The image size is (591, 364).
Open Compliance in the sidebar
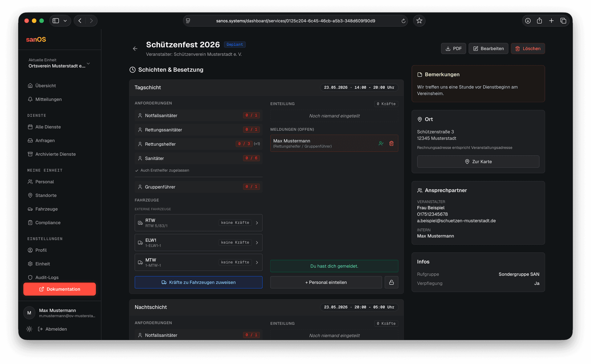[x=48, y=223]
